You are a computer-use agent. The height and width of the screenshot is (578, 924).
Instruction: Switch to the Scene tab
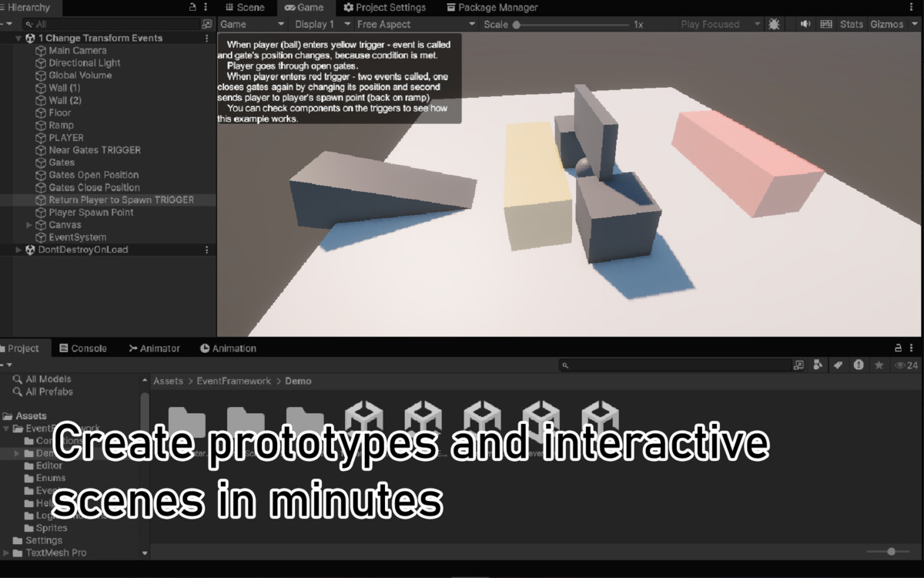245,7
